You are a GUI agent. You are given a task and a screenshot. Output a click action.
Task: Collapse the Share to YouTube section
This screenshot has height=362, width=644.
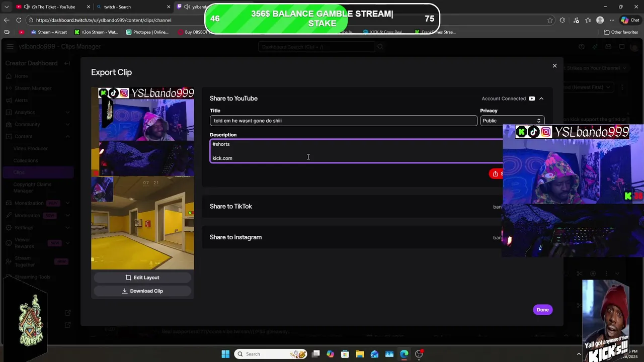point(541,99)
